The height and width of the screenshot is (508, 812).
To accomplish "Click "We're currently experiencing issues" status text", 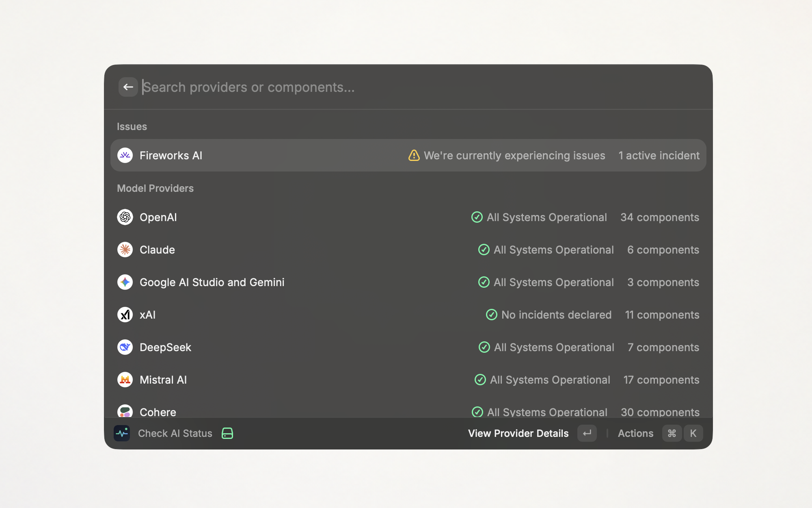I will [514, 156].
